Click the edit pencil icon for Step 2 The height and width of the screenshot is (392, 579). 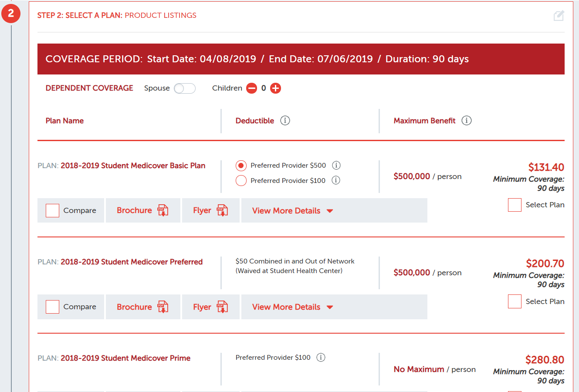559,16
